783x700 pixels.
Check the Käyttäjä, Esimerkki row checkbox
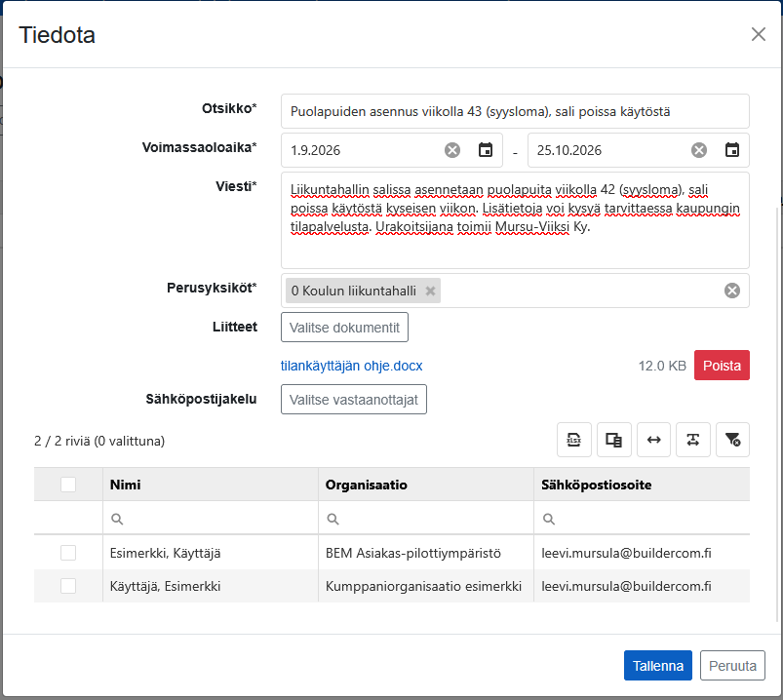[x=68, y=586]
